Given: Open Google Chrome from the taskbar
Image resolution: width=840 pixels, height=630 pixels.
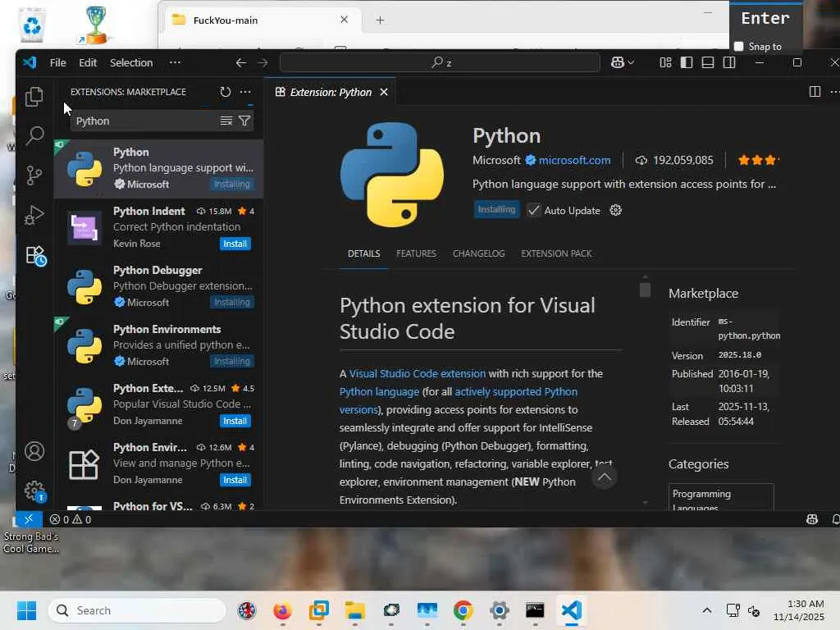Looking at the screenshot, I should click(463, 610).
